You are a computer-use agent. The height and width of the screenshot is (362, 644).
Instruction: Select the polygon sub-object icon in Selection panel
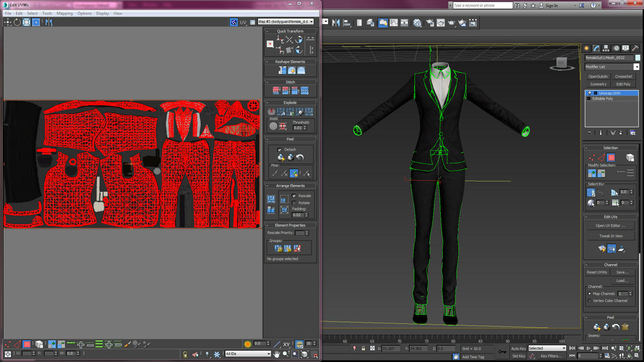[x=611, y=157]
